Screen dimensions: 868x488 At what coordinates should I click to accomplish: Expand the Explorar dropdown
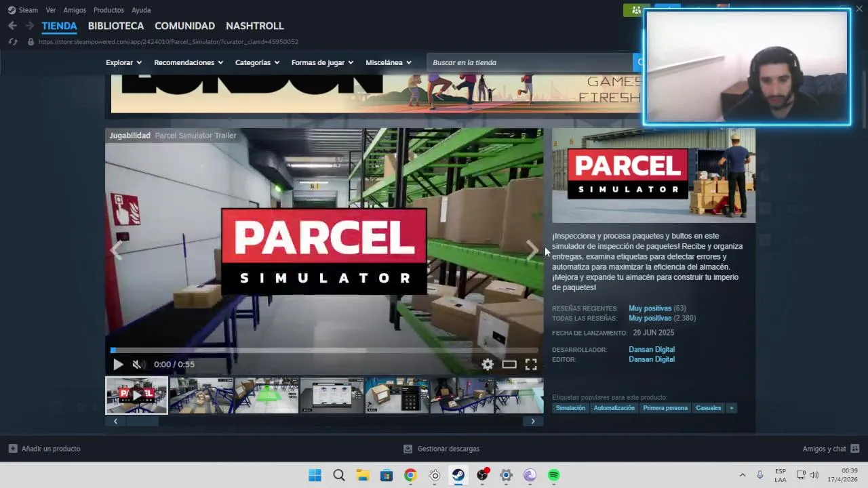[x=123, y=62]
